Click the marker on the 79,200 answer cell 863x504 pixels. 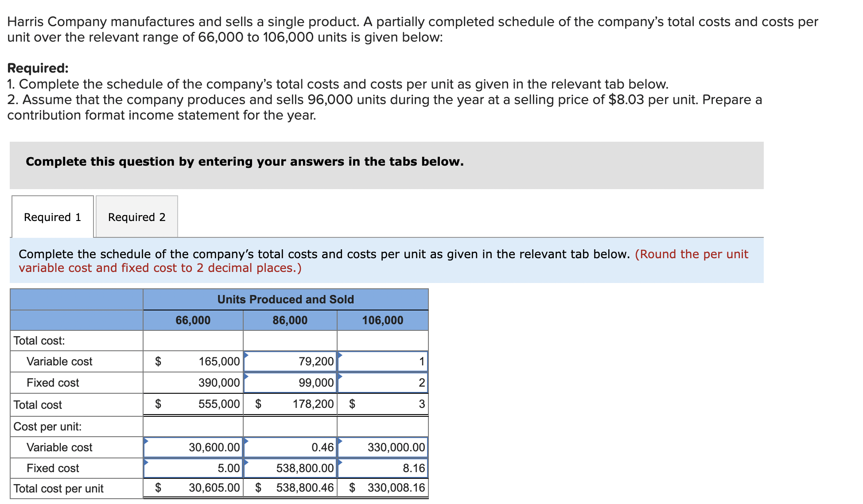[246, 354]
